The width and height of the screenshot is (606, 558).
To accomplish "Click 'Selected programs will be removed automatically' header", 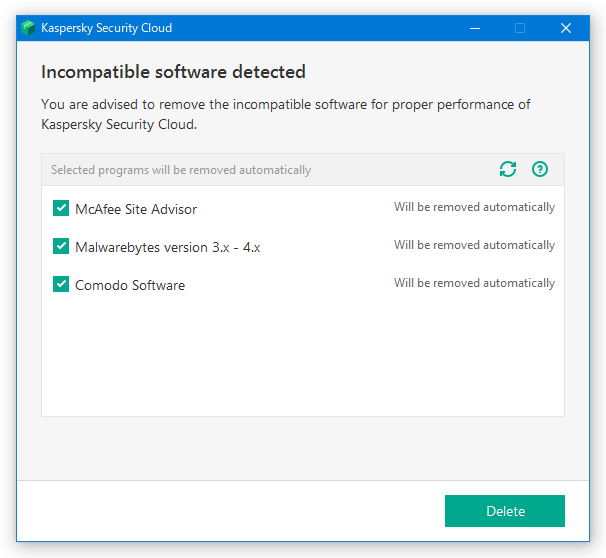I will [181, 170].
